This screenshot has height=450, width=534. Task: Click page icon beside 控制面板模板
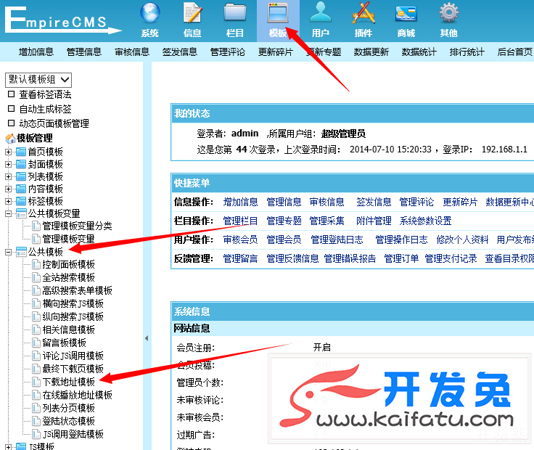click(x=36, y=264)
